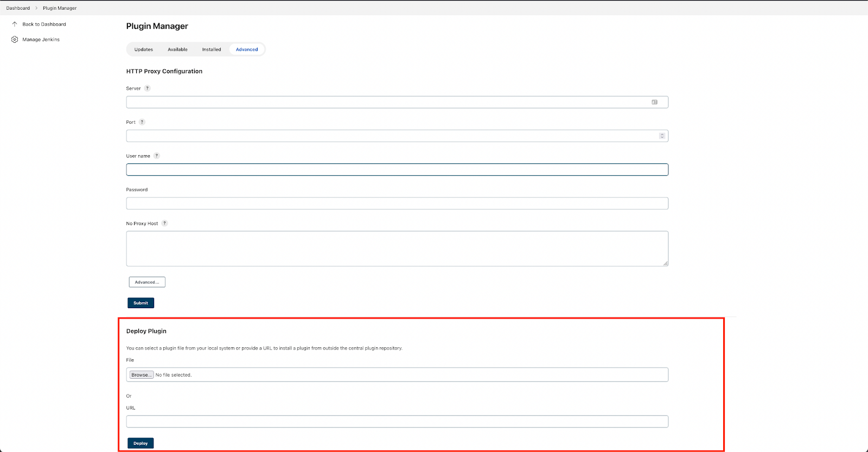The image size is (868, 452).
Task: Click the Deploy Plugin heading
Action: 146,331
